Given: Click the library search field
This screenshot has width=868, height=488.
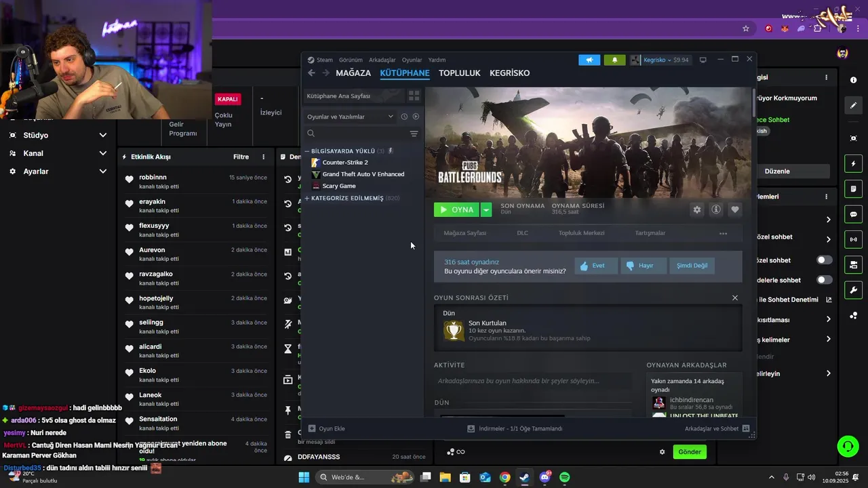Looking at the screenshot, I should [357, 134].
